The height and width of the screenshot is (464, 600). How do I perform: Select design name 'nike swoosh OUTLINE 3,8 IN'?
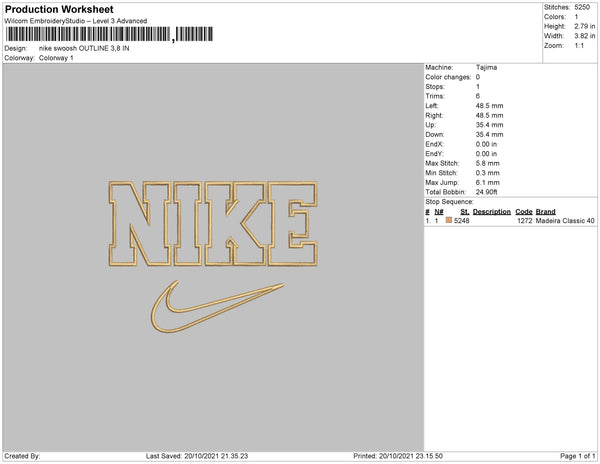click(x=84, y=48)
